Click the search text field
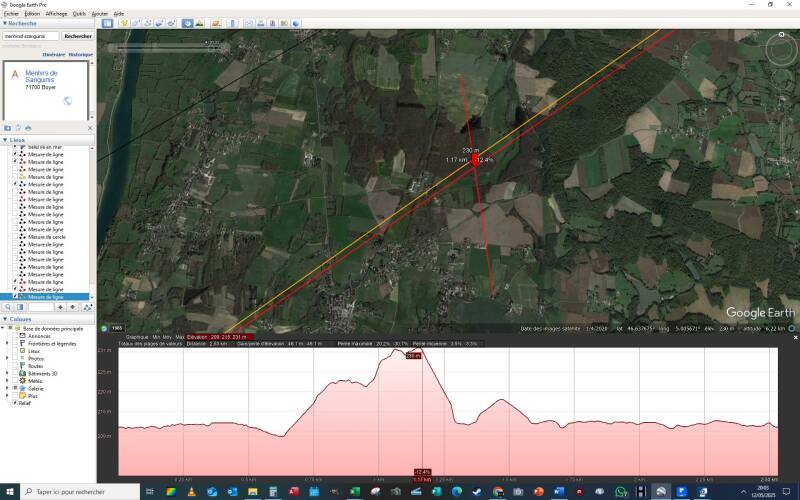 coord(31,36)
